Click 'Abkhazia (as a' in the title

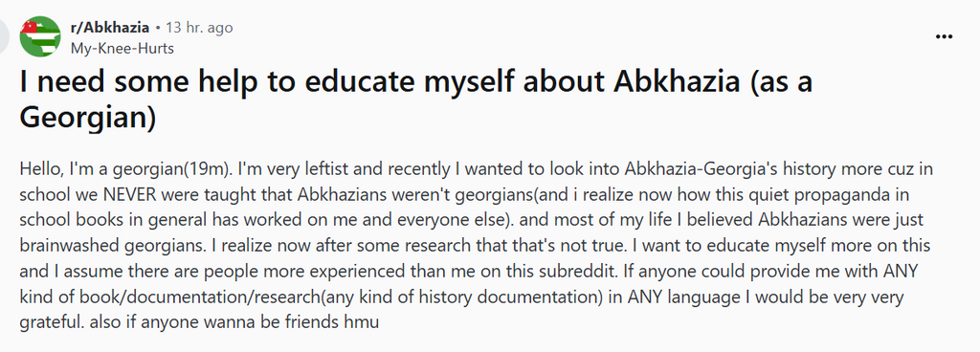(x=714, y=81)
